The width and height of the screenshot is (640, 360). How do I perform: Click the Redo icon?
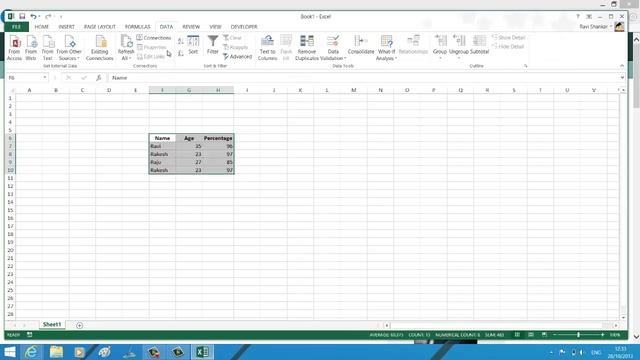[48, 16]
